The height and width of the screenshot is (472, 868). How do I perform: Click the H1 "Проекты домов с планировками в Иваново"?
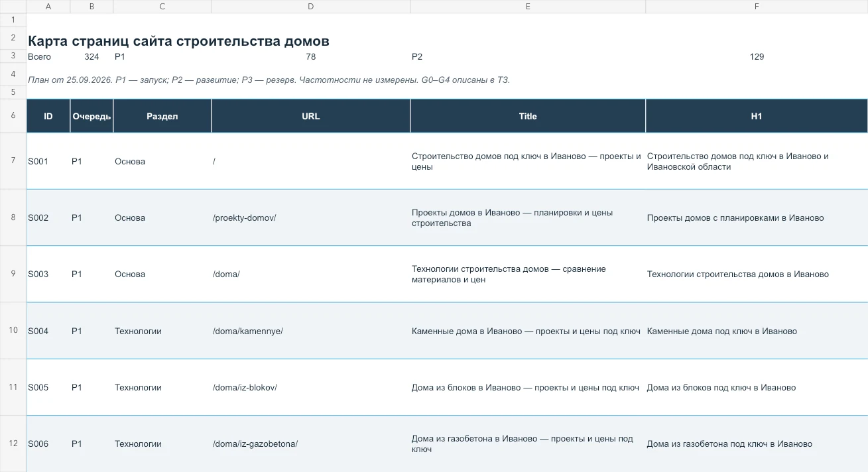[757, 218]
